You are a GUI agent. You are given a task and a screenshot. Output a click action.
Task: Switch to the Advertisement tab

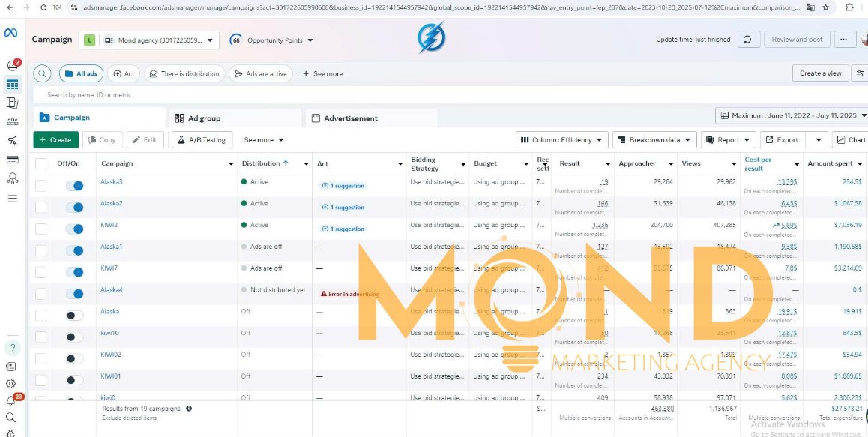click(x=371, y=118)
